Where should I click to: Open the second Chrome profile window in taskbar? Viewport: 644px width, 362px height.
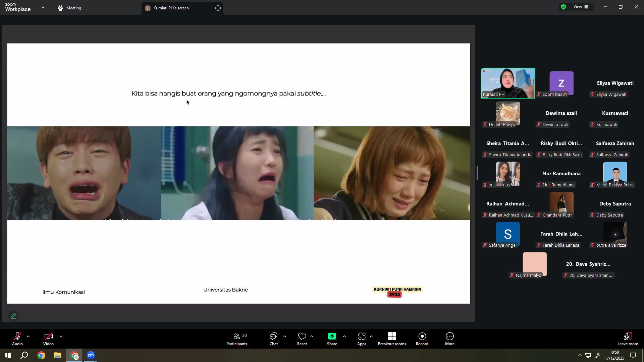(74, 355)
